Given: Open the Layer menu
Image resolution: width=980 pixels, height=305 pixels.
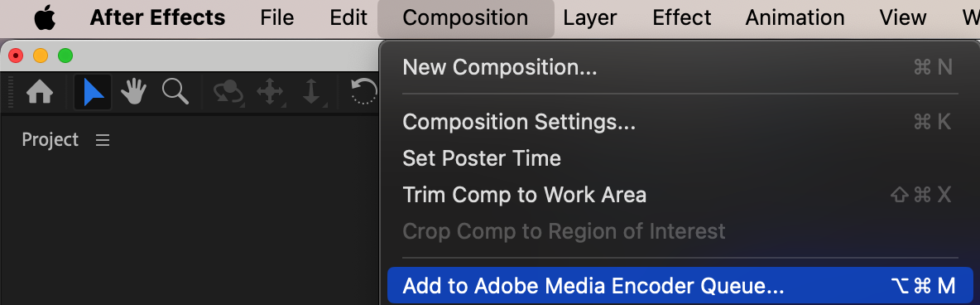Looking at the screenshot, I should (590, 17).
